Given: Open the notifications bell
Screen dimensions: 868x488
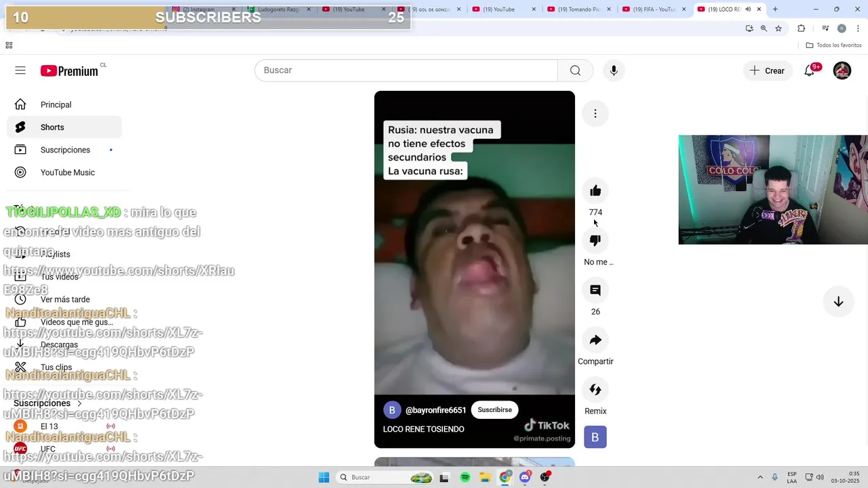Looking at the screenshot, I should click(x=809, y=70).
